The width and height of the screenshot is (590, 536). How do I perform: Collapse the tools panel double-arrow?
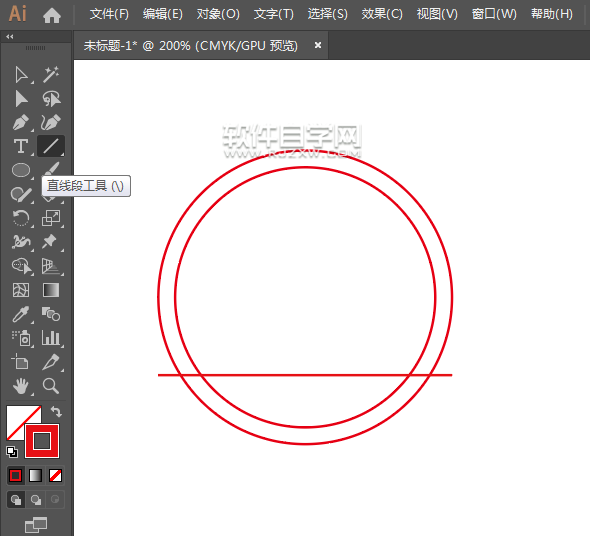[10, 37]
